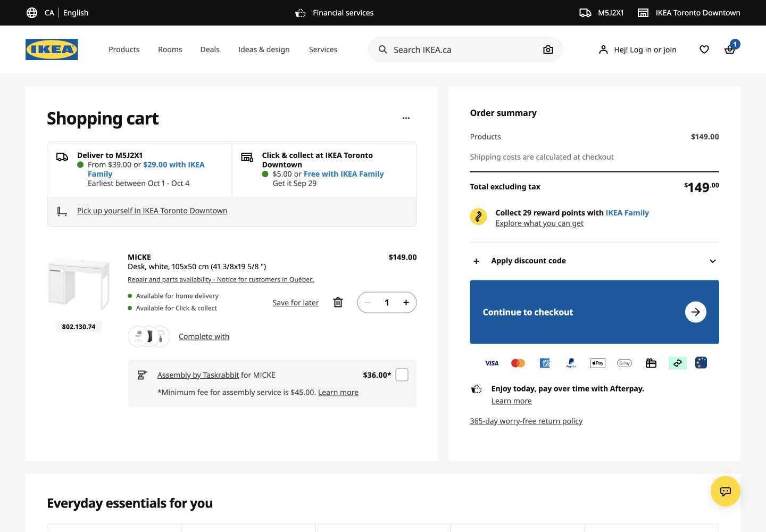Open Assembly by Taskrabbit link

click(198, 376)
